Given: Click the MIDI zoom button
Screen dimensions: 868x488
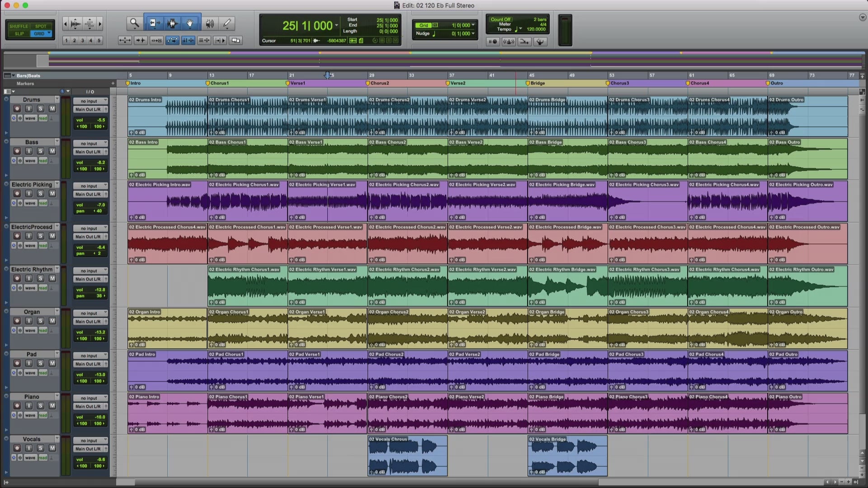Looking at the screenshot, I should point(90,23).
